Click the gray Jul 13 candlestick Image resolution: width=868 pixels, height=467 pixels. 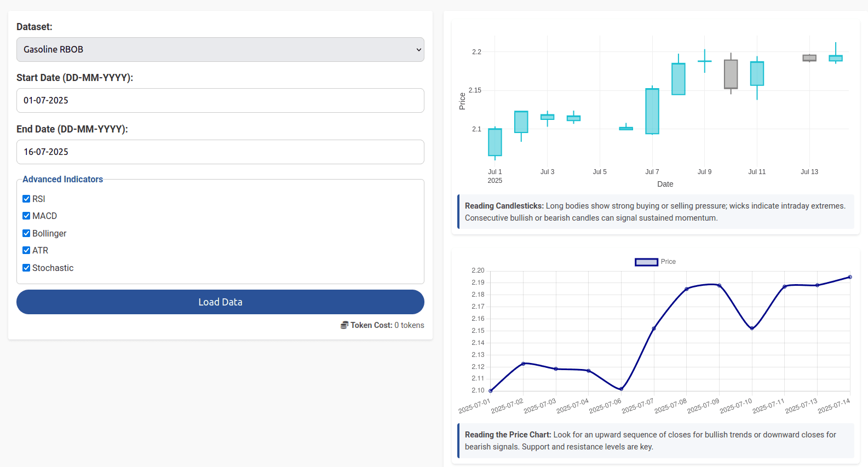click(809, 58)
